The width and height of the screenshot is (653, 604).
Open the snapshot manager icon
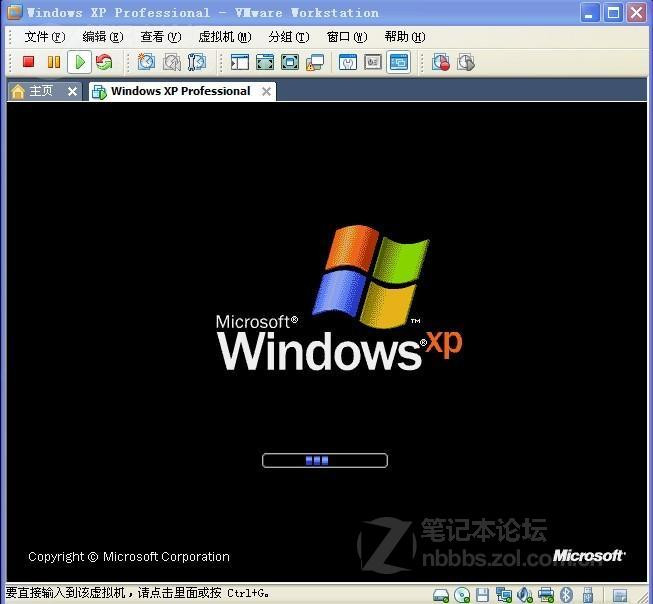[x=197, y=62]
